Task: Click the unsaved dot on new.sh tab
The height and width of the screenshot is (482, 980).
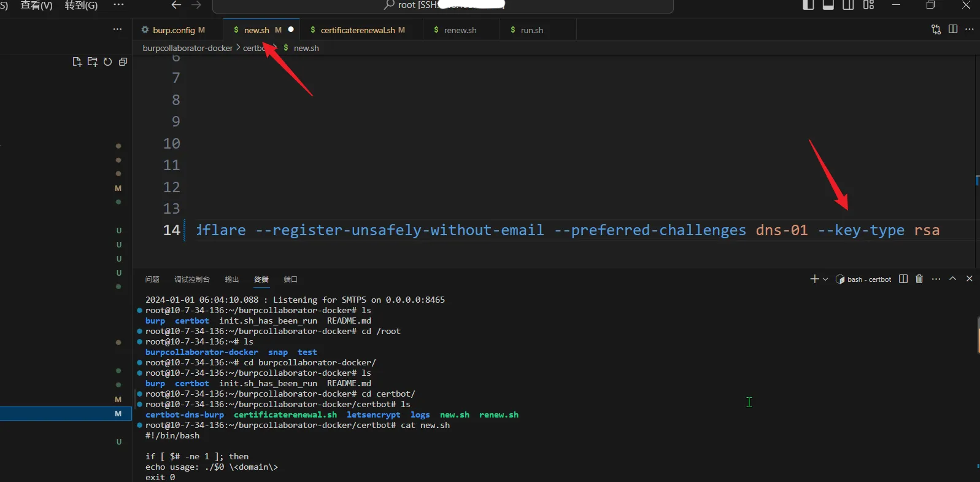Action: click(291, 29)
